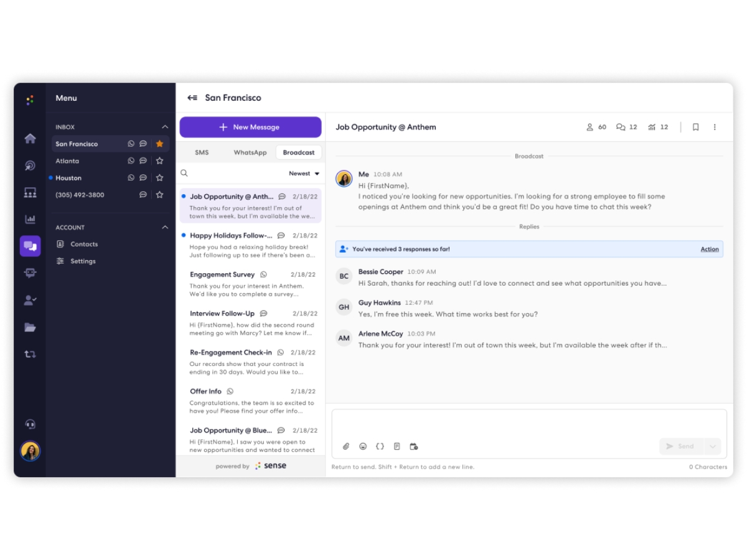Star the Houston inbox
Viewport: 747px width, 560px height.
pos(159,177)
